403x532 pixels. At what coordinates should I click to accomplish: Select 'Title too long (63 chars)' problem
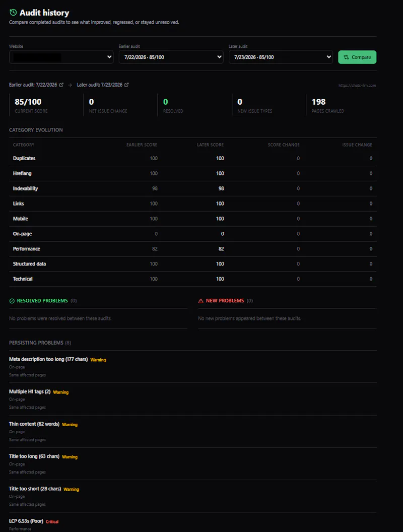pos(34,456)
